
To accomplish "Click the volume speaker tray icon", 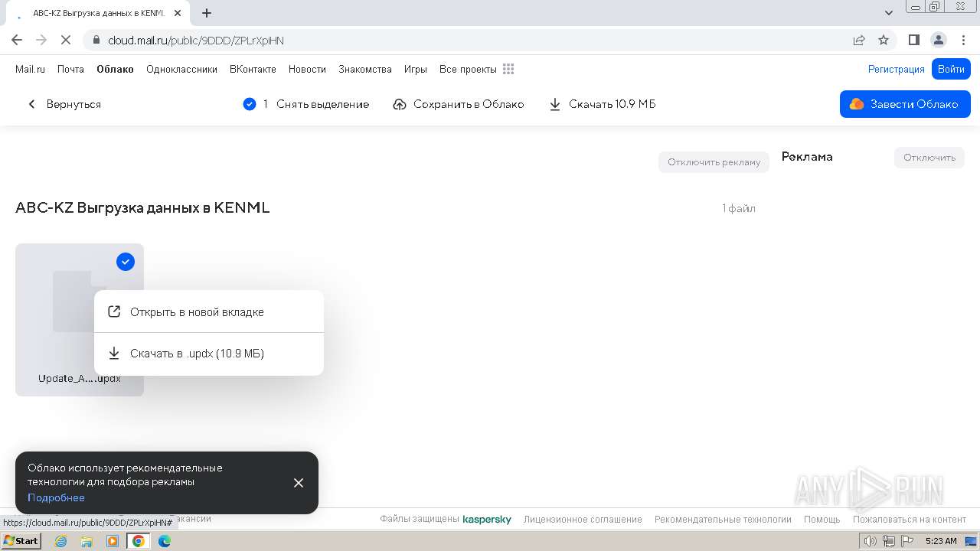I will tap(870, 541).
